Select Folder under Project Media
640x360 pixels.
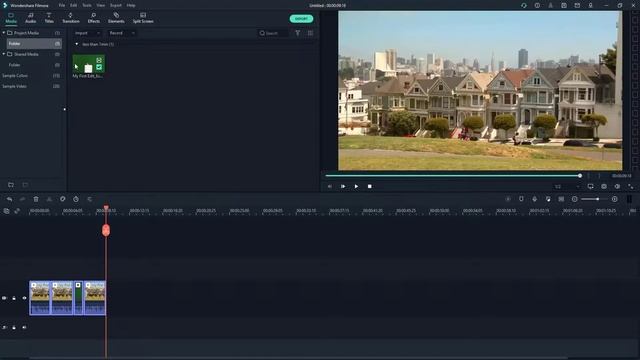click(x=34, y=43)
